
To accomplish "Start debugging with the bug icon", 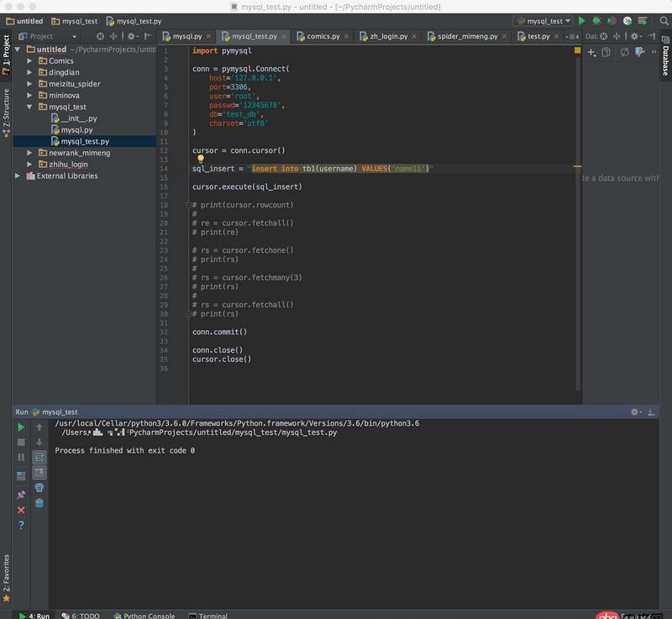I will click(596, 20).
